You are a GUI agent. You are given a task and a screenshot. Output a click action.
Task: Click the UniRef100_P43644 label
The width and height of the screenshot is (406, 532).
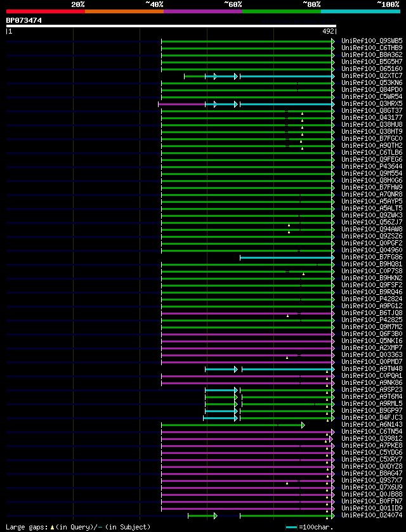click(x=372, y=166)
